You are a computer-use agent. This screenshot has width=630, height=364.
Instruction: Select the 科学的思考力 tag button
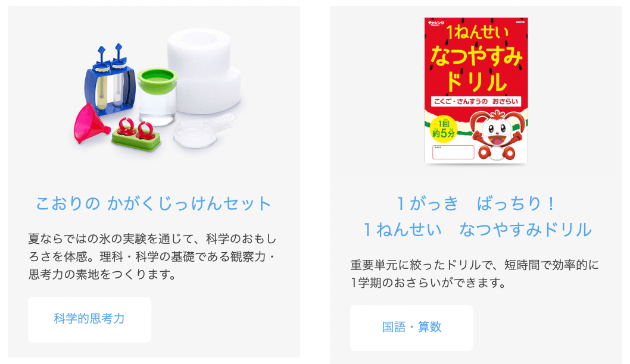[89, 319]
